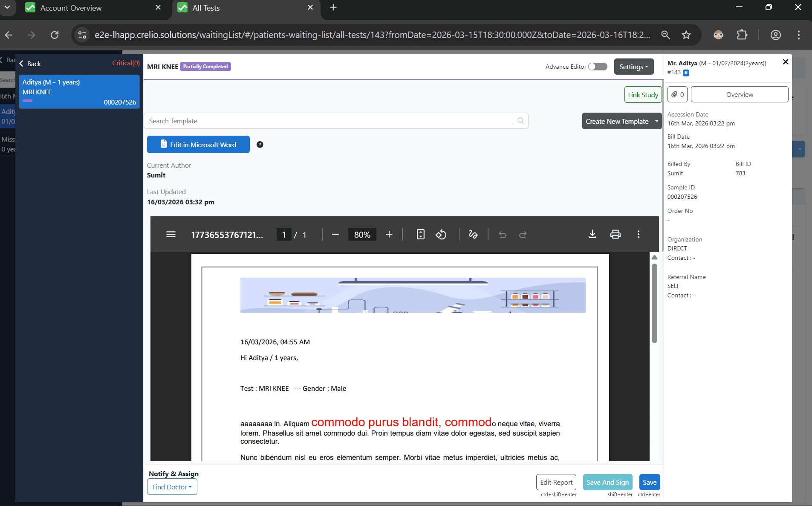
Task: Open the browser profile icon
Action: click(x=776, y=35)
